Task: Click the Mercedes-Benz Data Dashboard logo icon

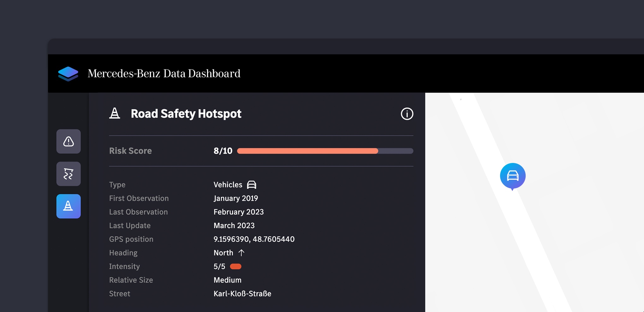Action: 68,74
